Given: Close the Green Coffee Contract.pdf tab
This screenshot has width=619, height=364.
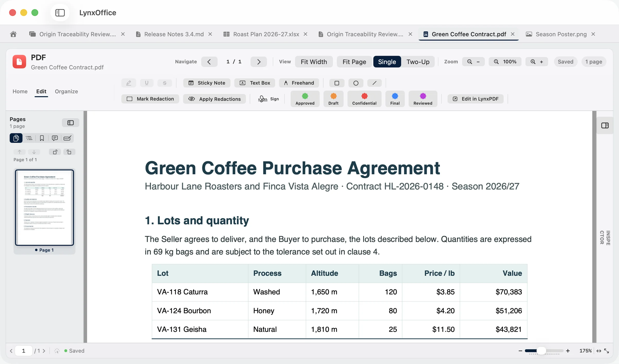Looking at the screenshot, I should click(513, 34).
